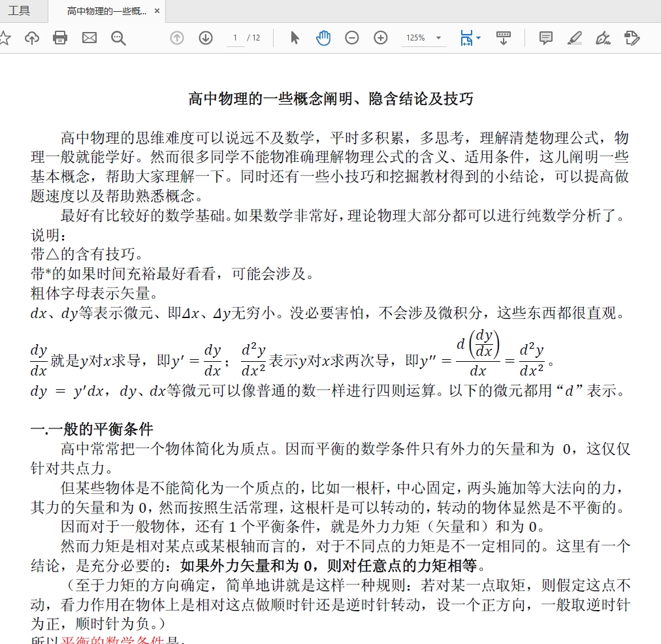Enable the hand pan tool
This screenshot has height=644, width=661.
click(x=323, y=38)
